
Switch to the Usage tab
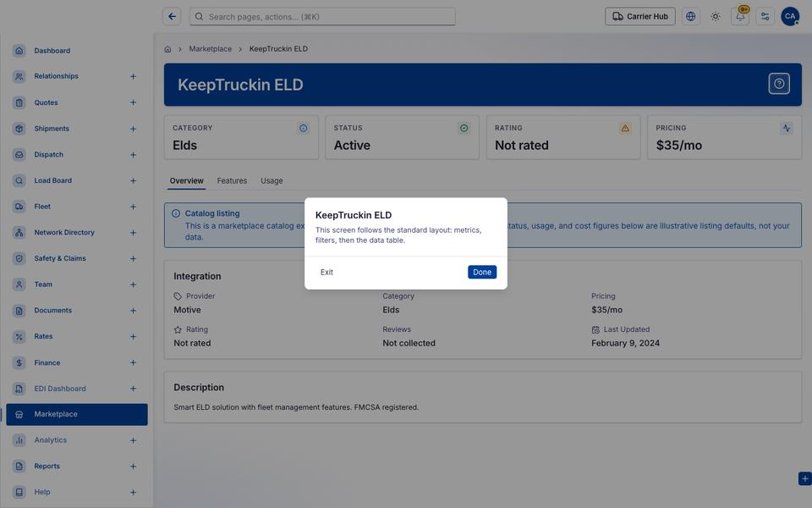click(272, 181)
